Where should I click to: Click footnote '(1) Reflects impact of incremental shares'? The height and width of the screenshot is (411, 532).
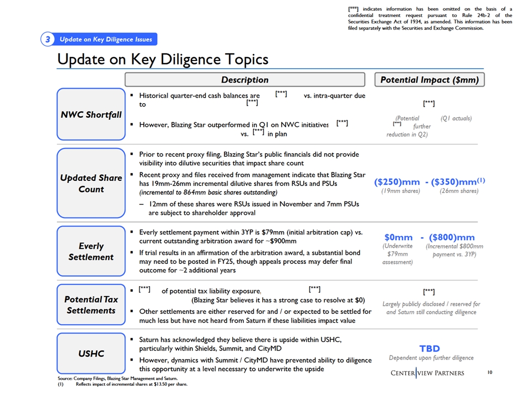(122, 384)
